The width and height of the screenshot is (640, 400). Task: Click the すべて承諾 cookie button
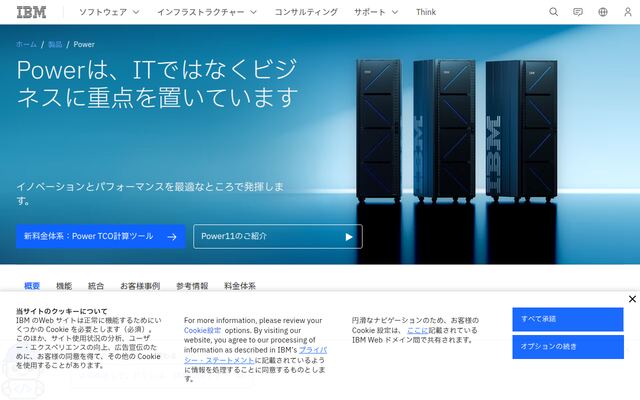[568, 319]
